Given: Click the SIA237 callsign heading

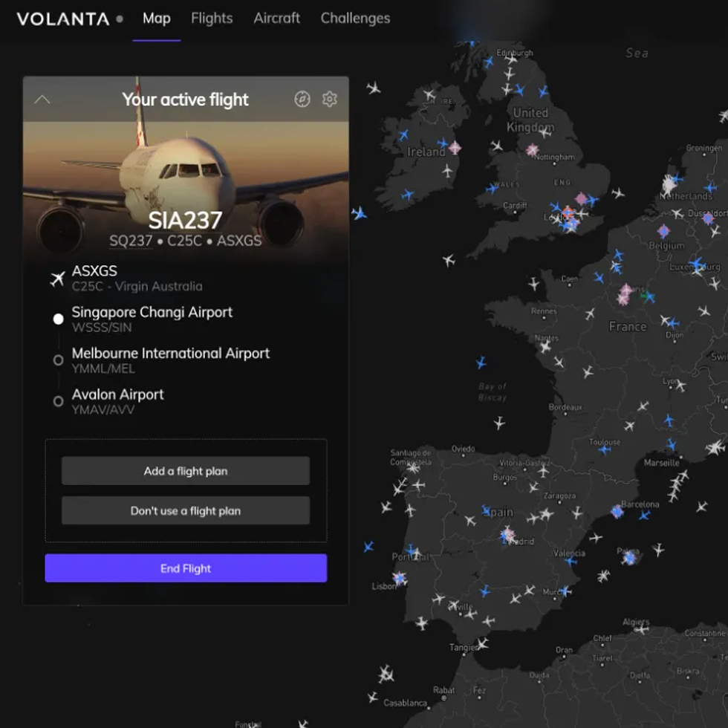Looking at the screenshot, I should click(x=185, y=220).
